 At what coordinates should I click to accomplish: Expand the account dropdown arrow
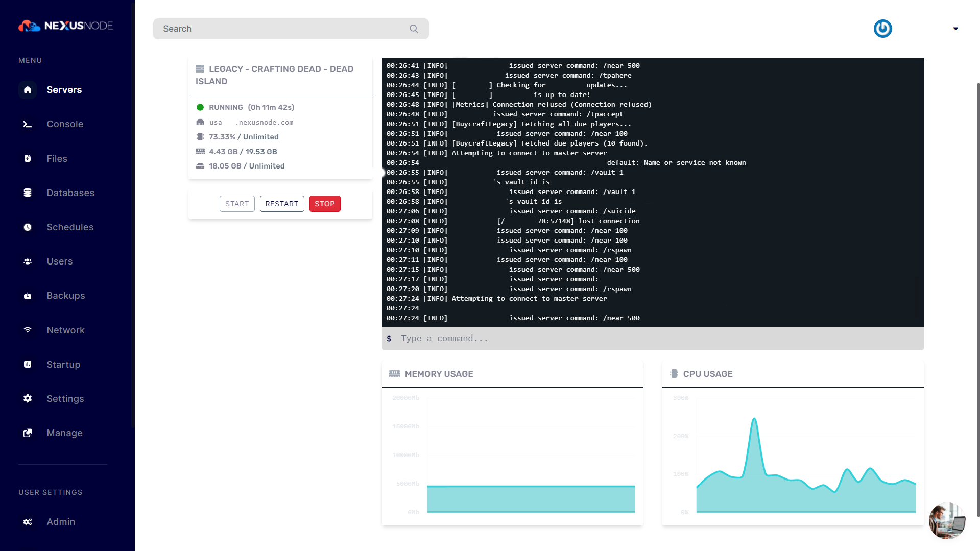(x=955, y=29)
